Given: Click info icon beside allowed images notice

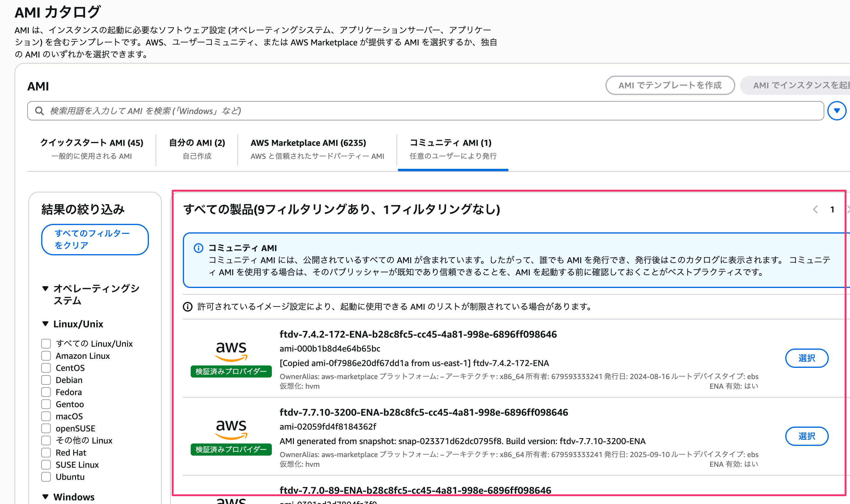Looking at the screenshot, I should 188,307.
